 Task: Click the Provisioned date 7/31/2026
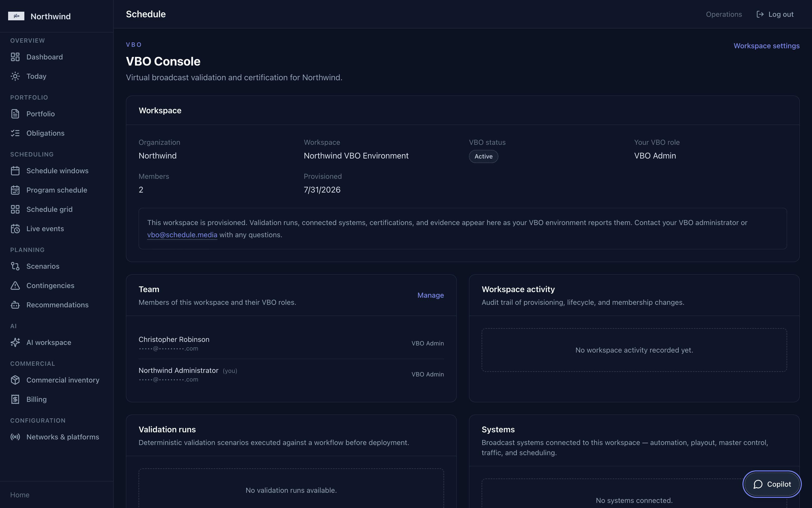coord(322,190)
